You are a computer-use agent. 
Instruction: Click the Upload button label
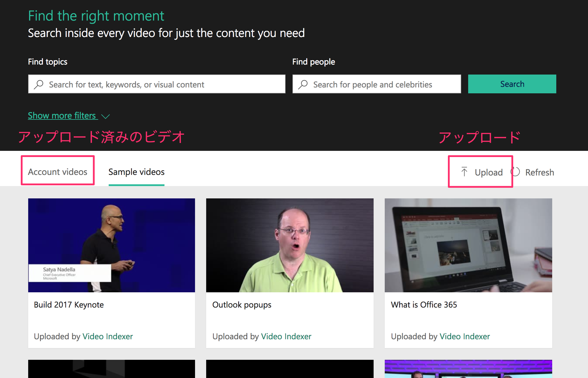[489, 172]
